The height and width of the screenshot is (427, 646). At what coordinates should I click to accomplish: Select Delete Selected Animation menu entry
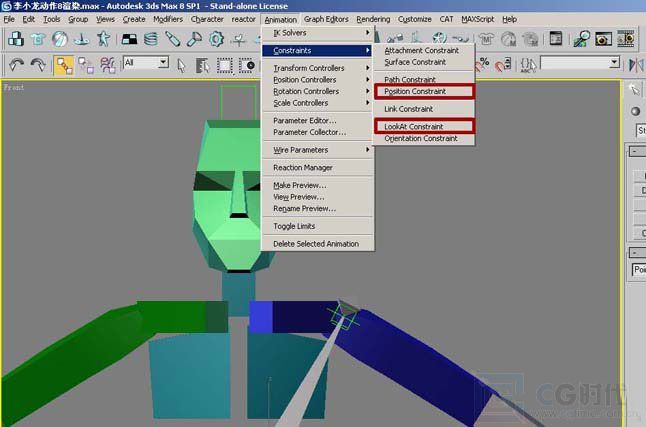pyautogui.click(x=315, y=244)
